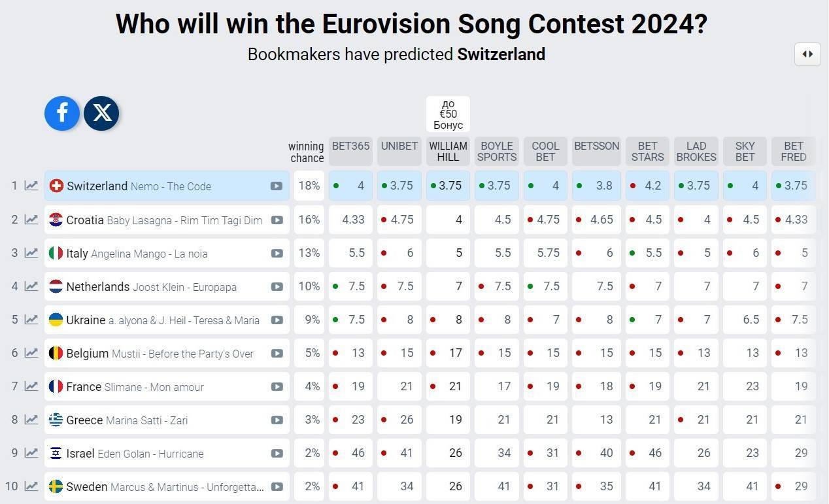Viewport: 829px width, 504px height.
Task: Share the odds page on Facebook
Action: (62, 113)
